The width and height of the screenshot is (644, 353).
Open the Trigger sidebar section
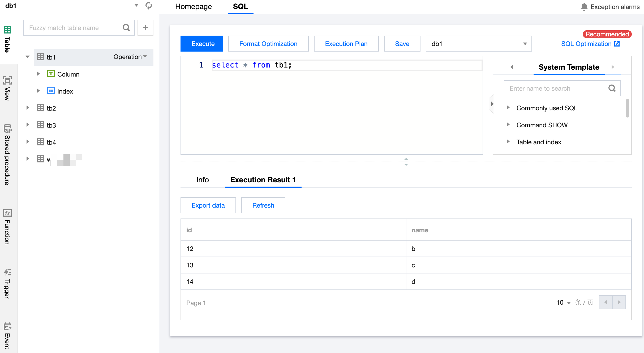(7, 283)
